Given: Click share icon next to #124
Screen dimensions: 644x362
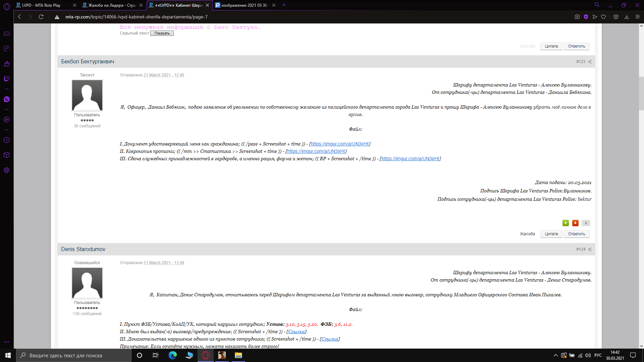Looking at the screenshot, I should point(590,249).
